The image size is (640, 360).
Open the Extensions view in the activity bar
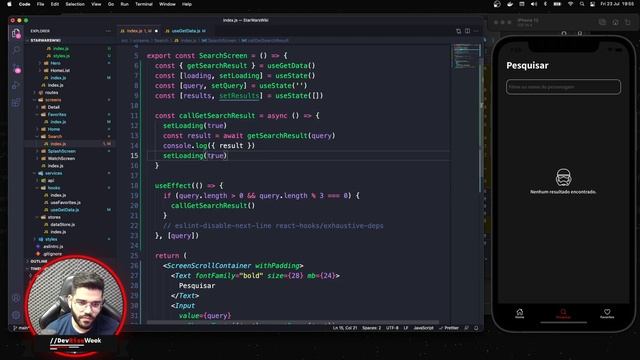pos(16,102)
